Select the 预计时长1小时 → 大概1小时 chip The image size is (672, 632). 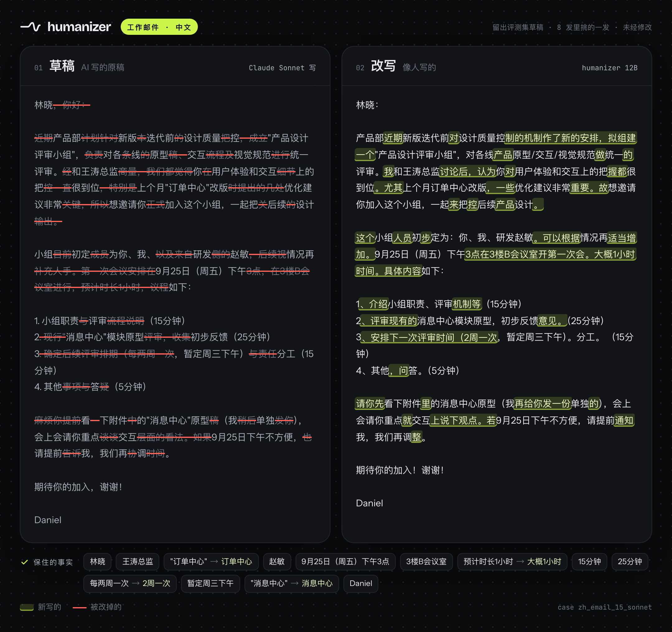tap(512, 562)
